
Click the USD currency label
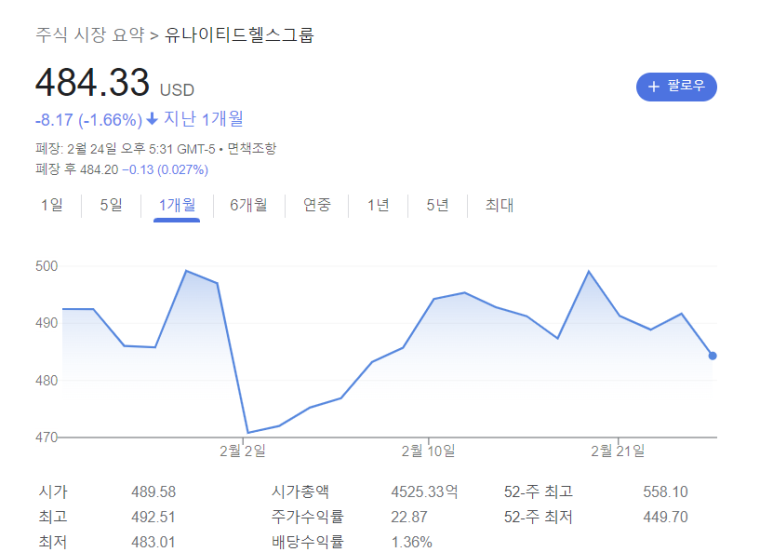(177, 90)
